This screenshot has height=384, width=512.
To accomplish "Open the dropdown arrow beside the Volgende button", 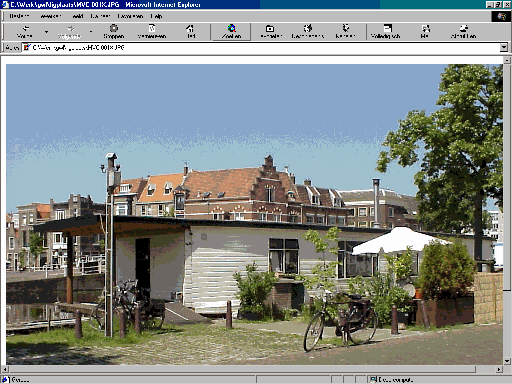I will pyautogui.click(x=91, y=32).
